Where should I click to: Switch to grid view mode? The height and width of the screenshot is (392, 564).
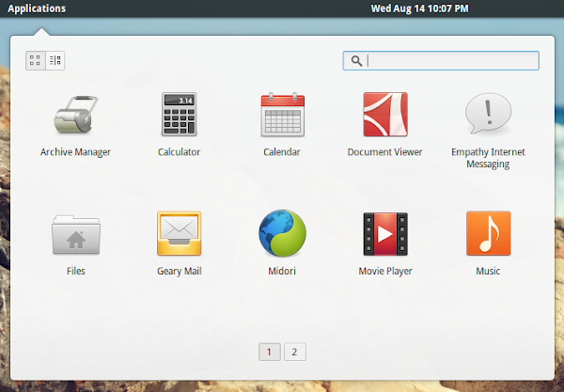pos(36,60)
